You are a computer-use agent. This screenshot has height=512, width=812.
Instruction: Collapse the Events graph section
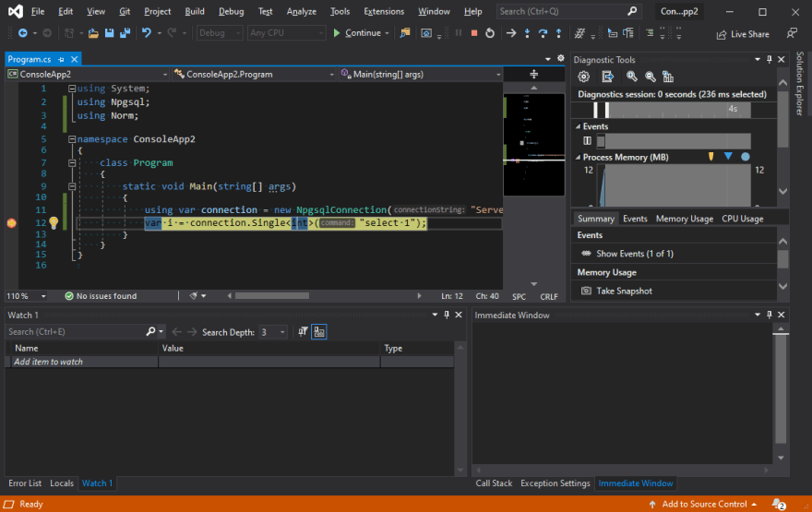(578, 126)
